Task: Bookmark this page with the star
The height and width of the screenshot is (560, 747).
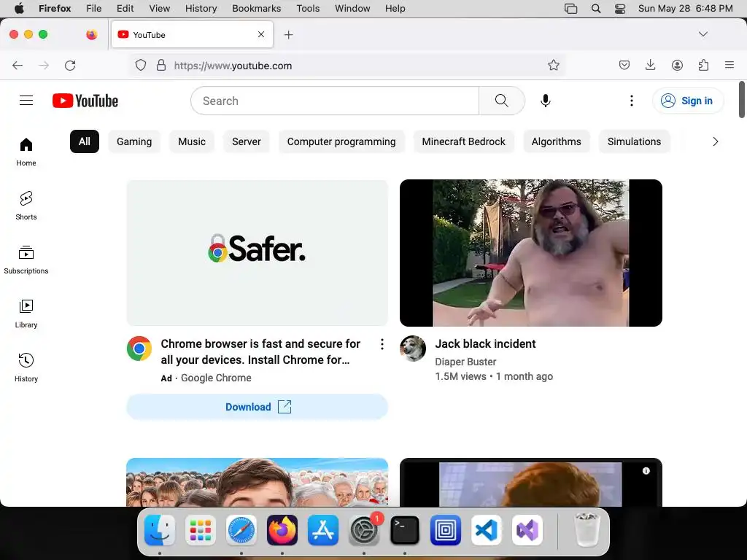Action: pos(554,65)
